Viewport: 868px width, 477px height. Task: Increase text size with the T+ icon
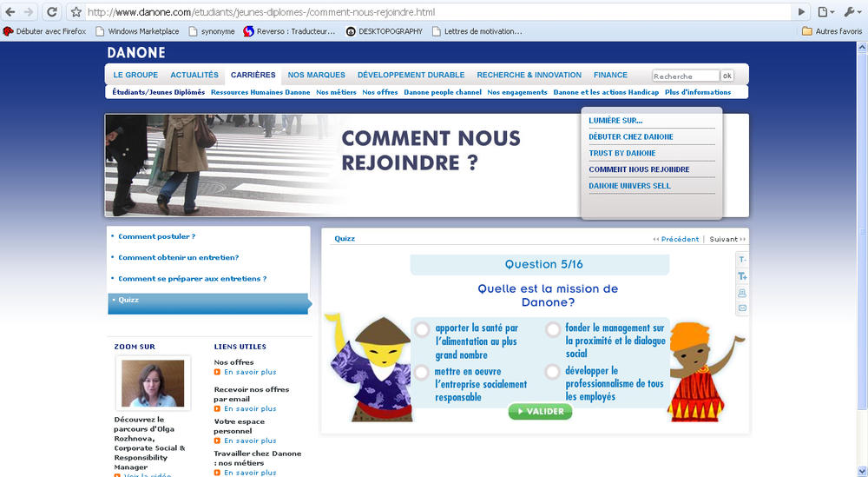(x=742, y=276)
